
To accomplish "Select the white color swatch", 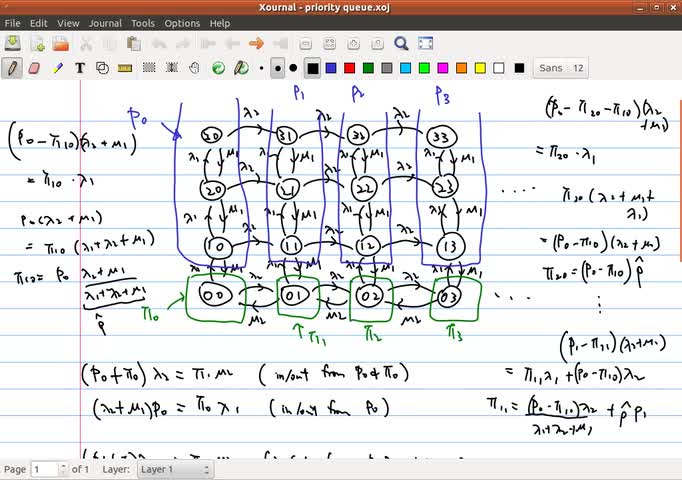I will click(x=499, y=68).
